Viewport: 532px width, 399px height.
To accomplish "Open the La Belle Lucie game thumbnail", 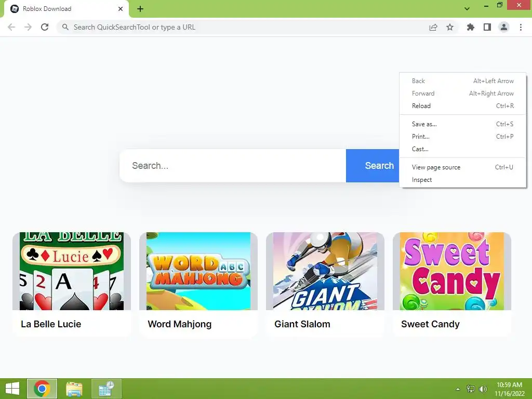I will click(x=72, y=271).
